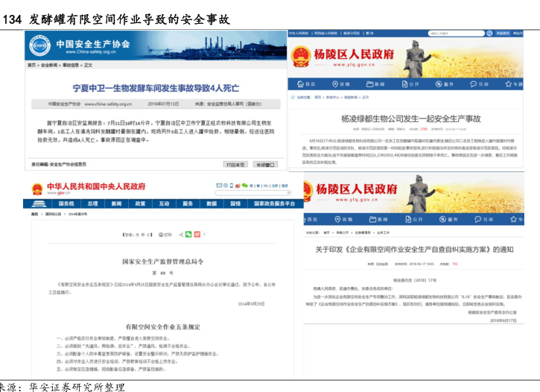Image resolution: width=540 pixels, height=392 pixels.
Task: Click printer icon beside 打印 on gov.cn article
Action: coord(161,235)
